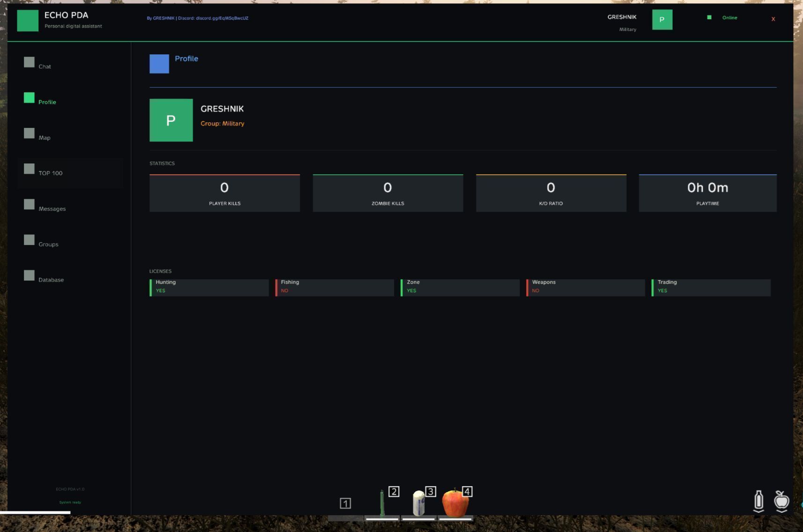Click the GRESHNIK username in header

coord(622,17)
